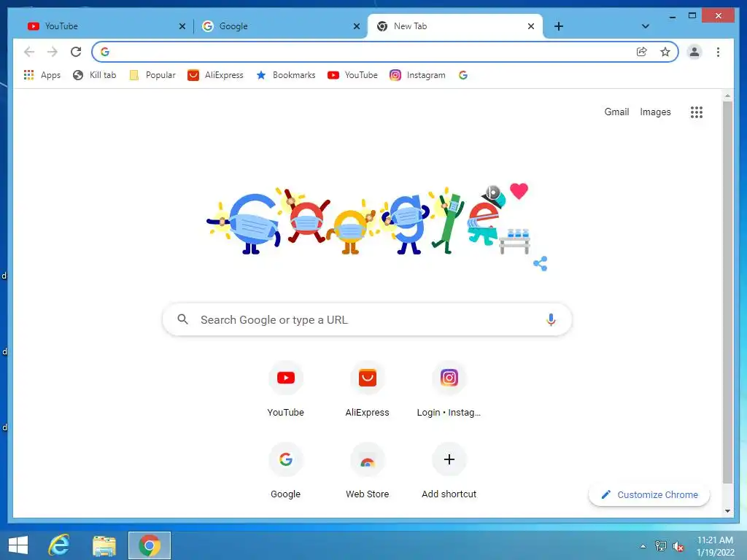Bookmark this tab with the star icon

tap(665, 52)
